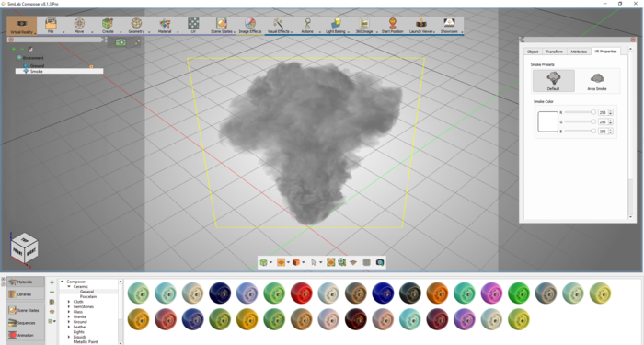Open the Light Baking tool
Screen dimensions: 644x345
336,26
